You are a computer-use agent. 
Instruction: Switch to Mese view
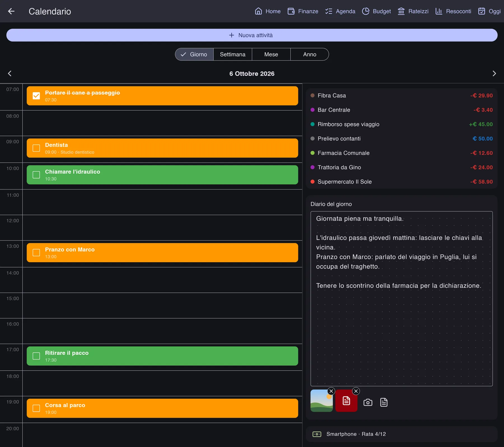(x=271, y=54)
